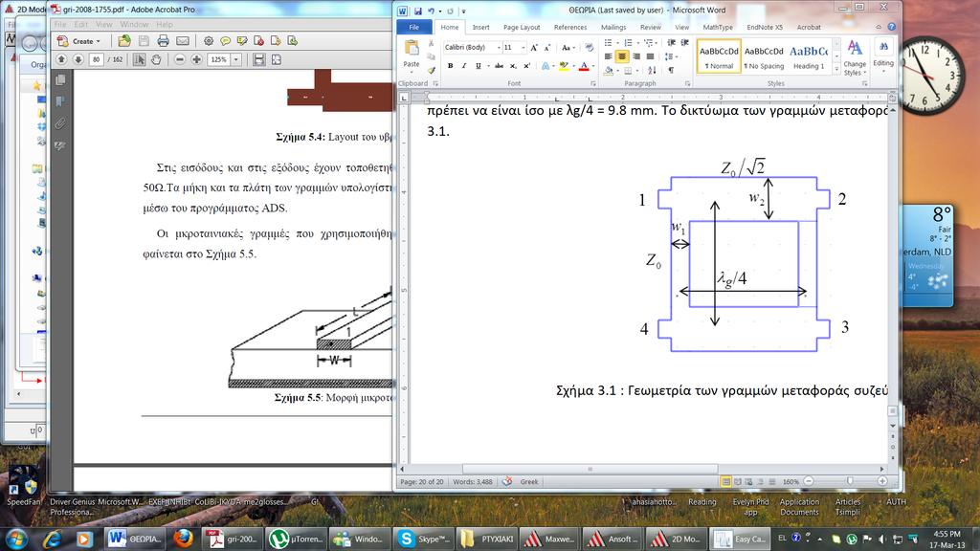Expand the Styles gallery More button
The width and height of the screenshot is (980, 551).
pos(836,71)
